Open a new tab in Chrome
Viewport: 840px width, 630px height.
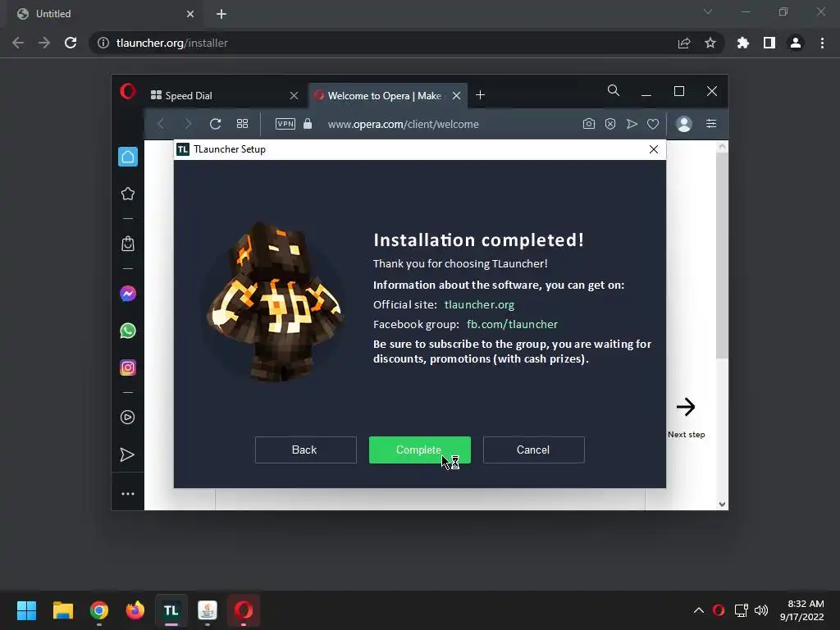[x=221, y=14]
